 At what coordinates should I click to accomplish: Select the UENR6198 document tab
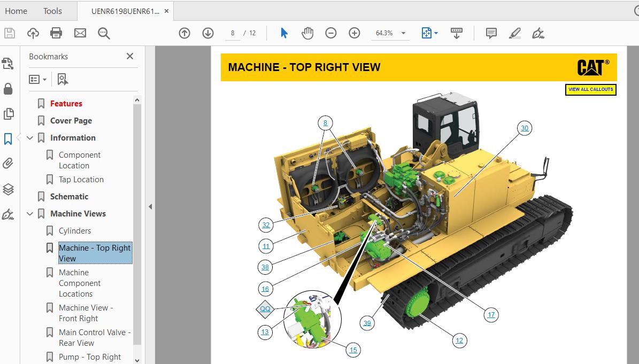[x=125, y=11]
